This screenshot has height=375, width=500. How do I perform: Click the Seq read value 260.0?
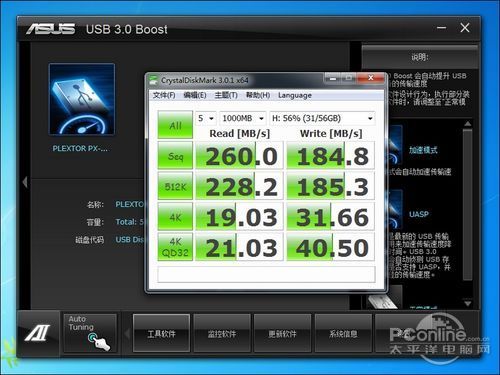click(x=239, y=156)
